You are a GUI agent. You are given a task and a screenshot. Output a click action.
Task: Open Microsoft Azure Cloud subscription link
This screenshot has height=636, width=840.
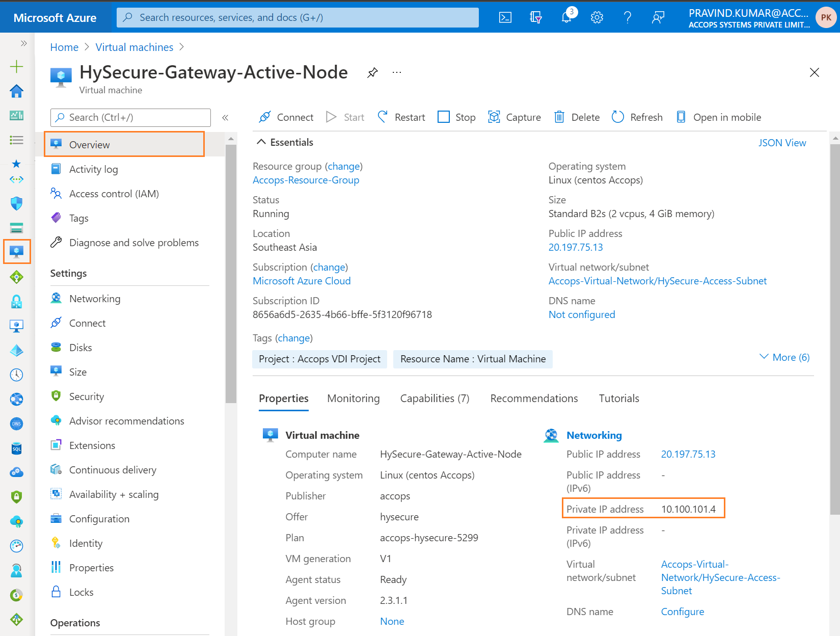302,281
